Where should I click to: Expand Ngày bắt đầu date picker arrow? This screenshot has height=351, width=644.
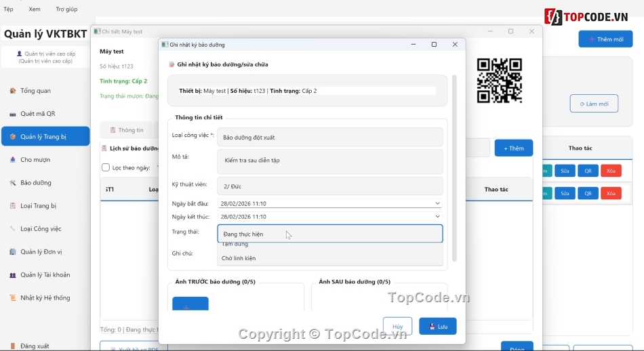[x=437, y=203]
